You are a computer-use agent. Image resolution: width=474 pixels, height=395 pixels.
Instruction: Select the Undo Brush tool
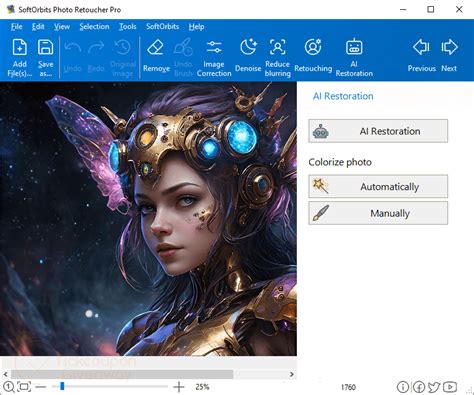[x=183, y=58]
